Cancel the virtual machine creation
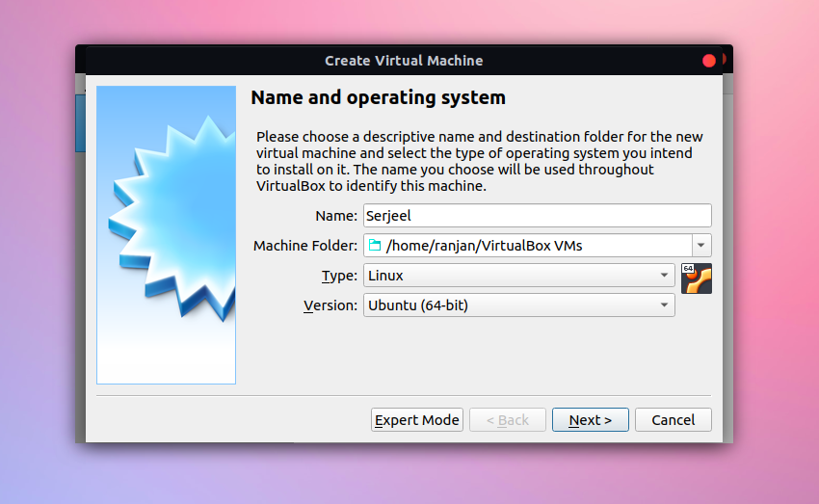The width and height of the screenshot is (819, 504). [673, 420]
